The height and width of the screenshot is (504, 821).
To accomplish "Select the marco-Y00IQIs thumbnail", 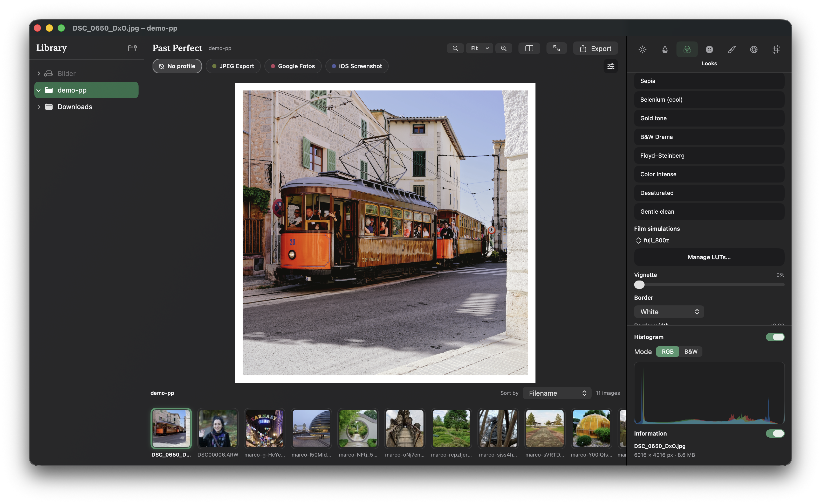I will (x=591, y=428).
